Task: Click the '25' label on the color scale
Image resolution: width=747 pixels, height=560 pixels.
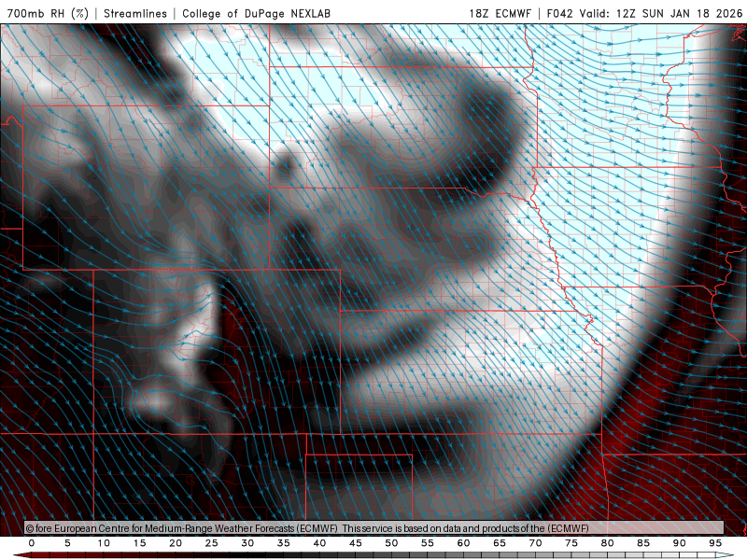Action: coord(212,543)
